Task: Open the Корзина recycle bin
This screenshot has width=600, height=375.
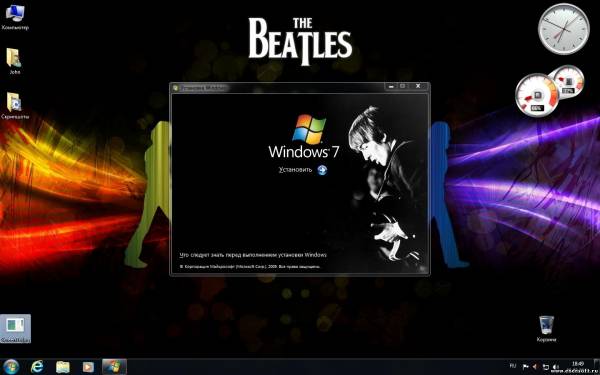Action: (x=546, y=329)
